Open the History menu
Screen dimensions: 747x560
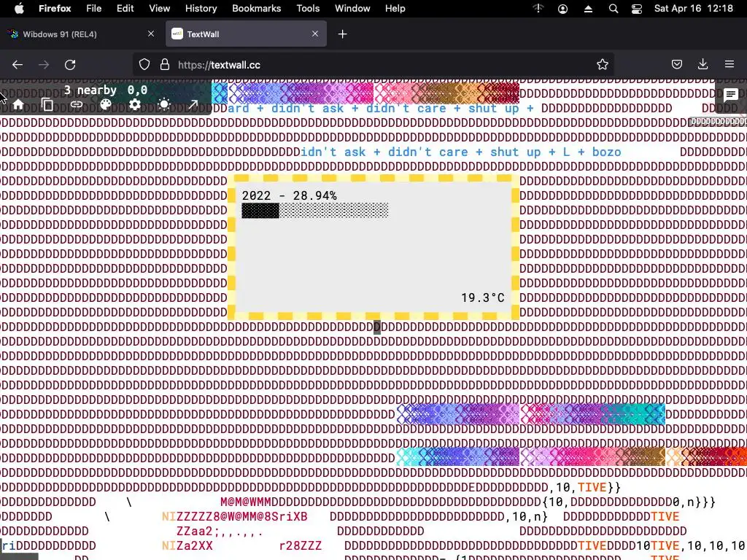(201, 9)
